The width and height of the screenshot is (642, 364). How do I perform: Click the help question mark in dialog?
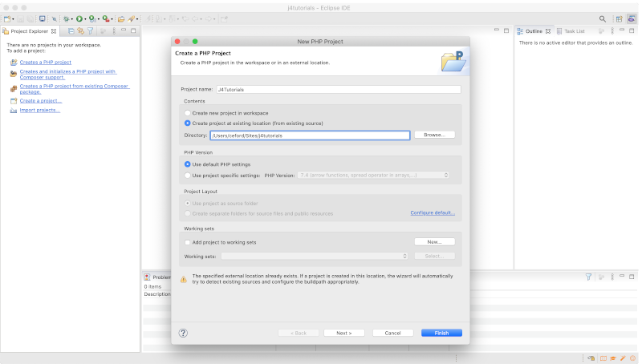pyautogui.click(x=183, y=333)
